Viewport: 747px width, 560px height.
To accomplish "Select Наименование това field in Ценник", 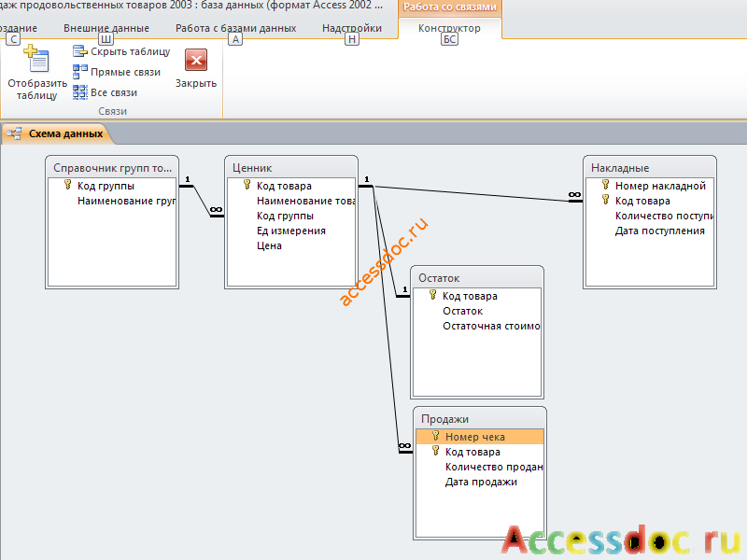I will point(291,201).
